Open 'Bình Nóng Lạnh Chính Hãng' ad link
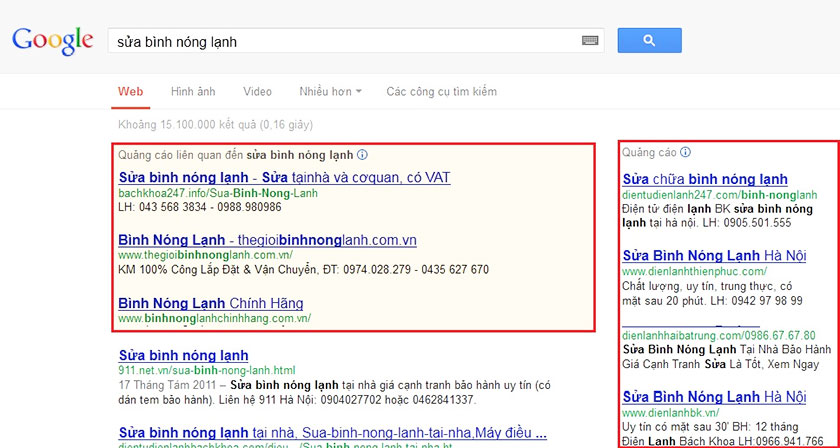Screen dimensions: 840x448 pyautogui.click(x=210, y=303)
